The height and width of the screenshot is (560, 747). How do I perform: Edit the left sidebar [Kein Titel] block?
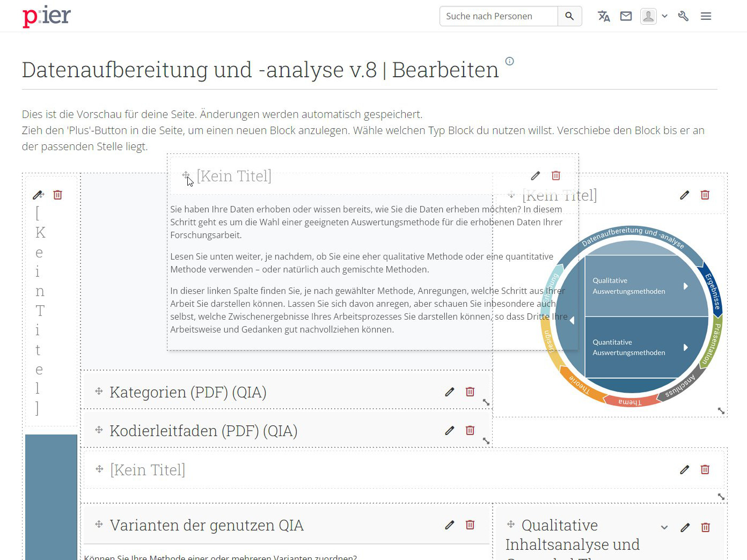[38, 195]
